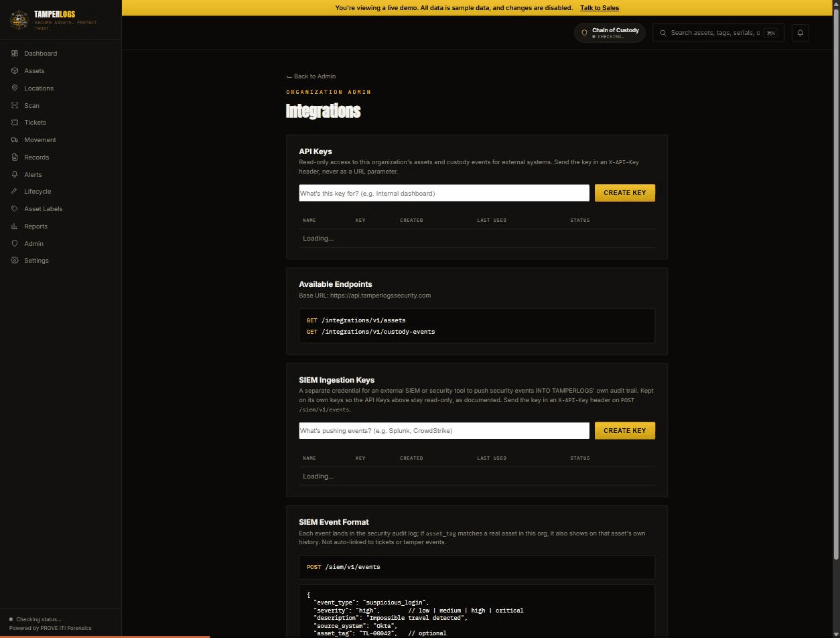Click the Chain of Custody shield icon
The image size is (840, 638).
click(x=584, y=33)
